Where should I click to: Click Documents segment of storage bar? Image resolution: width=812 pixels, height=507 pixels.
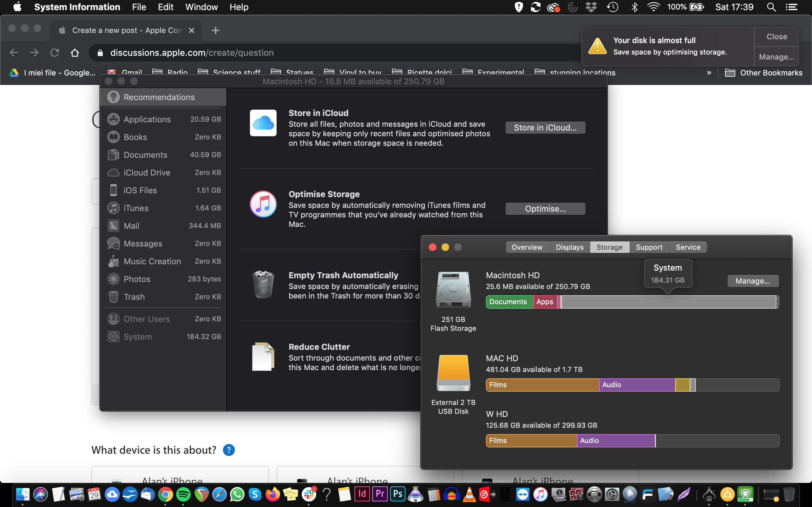pyautogui.click(x=509, y=302)
